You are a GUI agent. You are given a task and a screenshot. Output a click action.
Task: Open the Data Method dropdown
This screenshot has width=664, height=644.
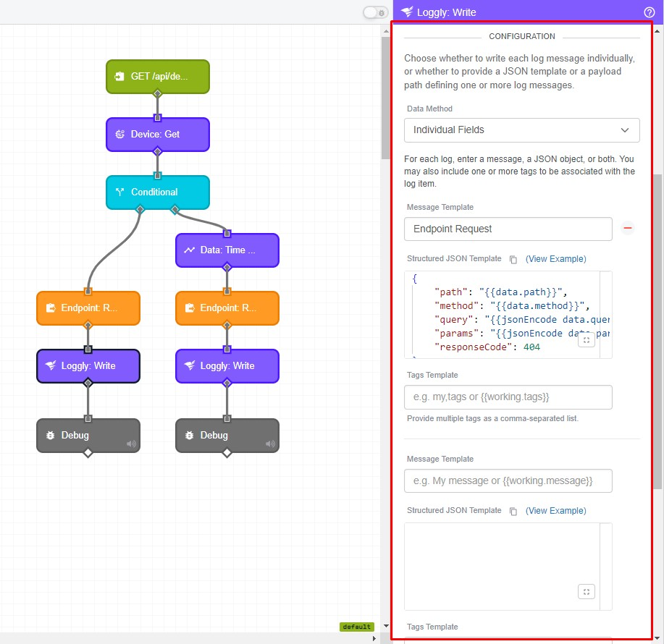click(x=521, y=130)
